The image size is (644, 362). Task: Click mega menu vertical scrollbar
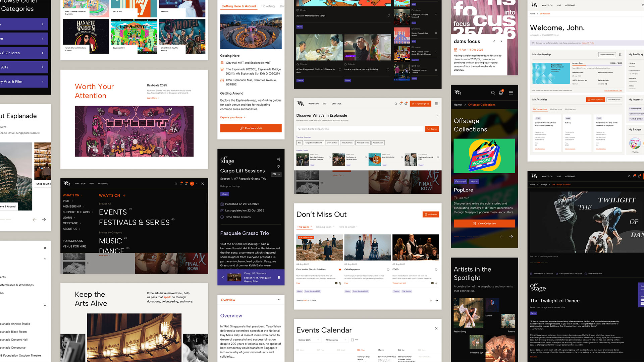coord(207,198)
